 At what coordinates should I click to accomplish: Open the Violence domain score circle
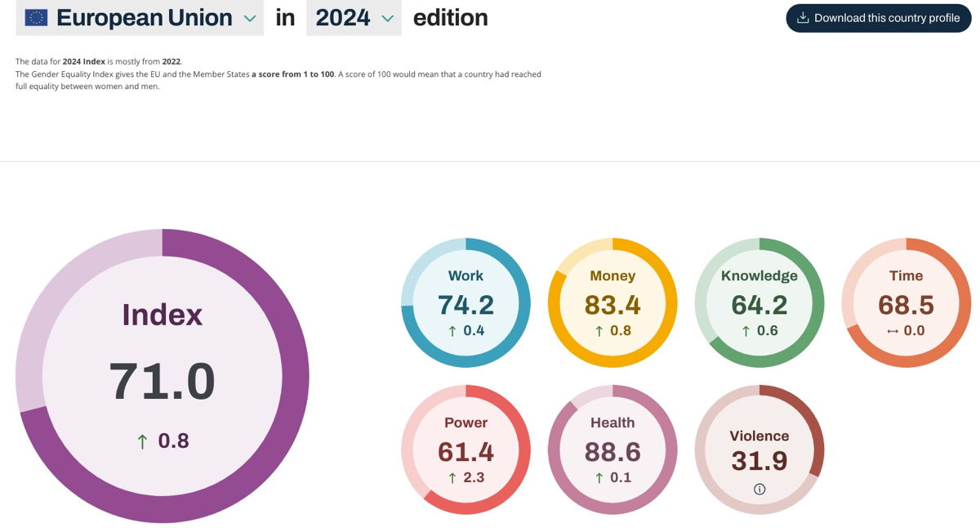coord(759,450)
